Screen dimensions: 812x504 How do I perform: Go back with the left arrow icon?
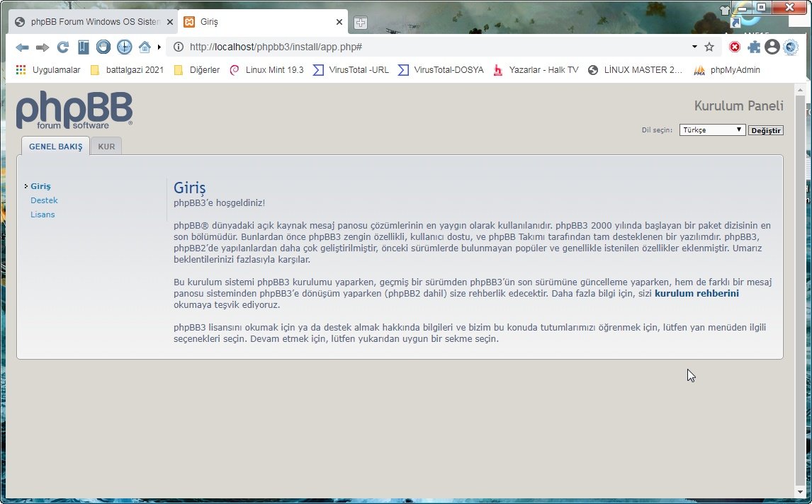tap(22, 47)
